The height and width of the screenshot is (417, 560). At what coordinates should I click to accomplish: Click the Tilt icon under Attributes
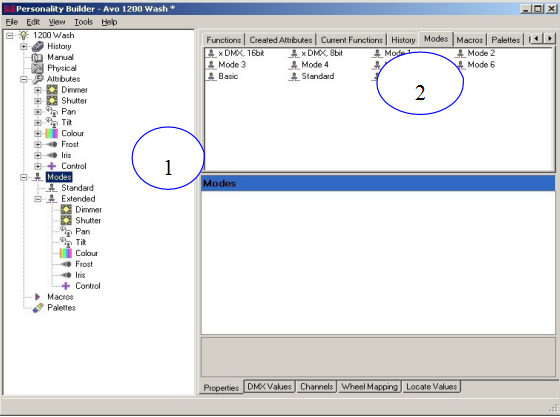pos(52,122)
